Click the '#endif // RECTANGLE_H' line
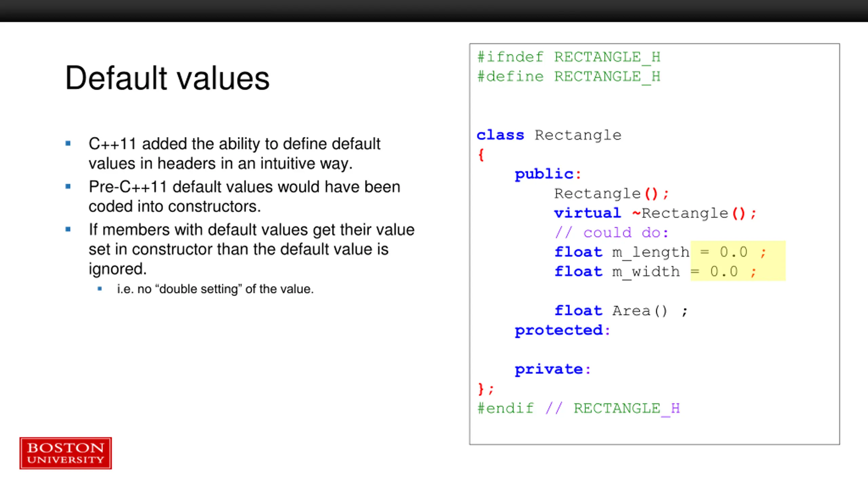The height and width of the screenshot is (488, 868). [578, 409]
